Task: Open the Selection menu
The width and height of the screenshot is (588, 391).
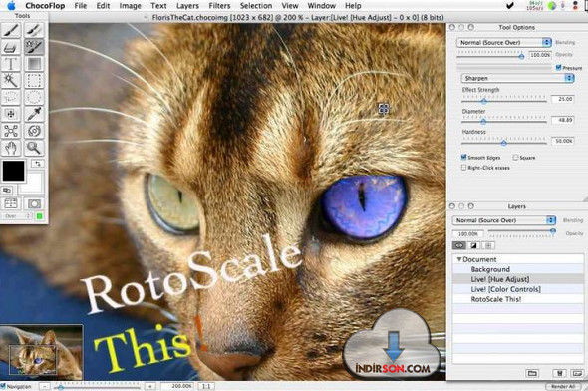Action: (x=256, y=6)
